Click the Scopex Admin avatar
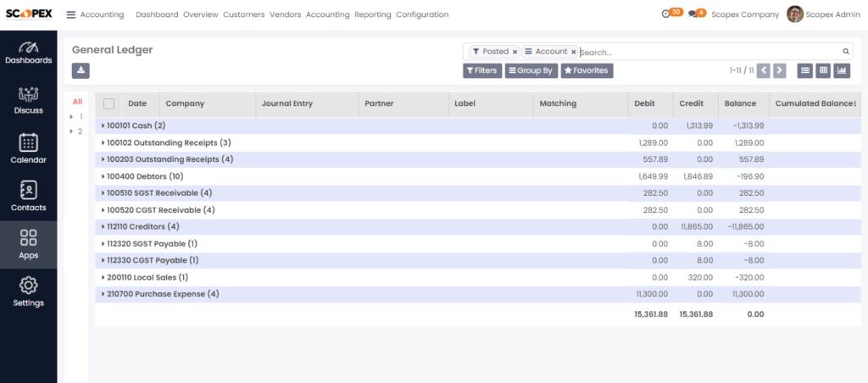Screen dimensions: 868x383 click(x=794, y=14)
